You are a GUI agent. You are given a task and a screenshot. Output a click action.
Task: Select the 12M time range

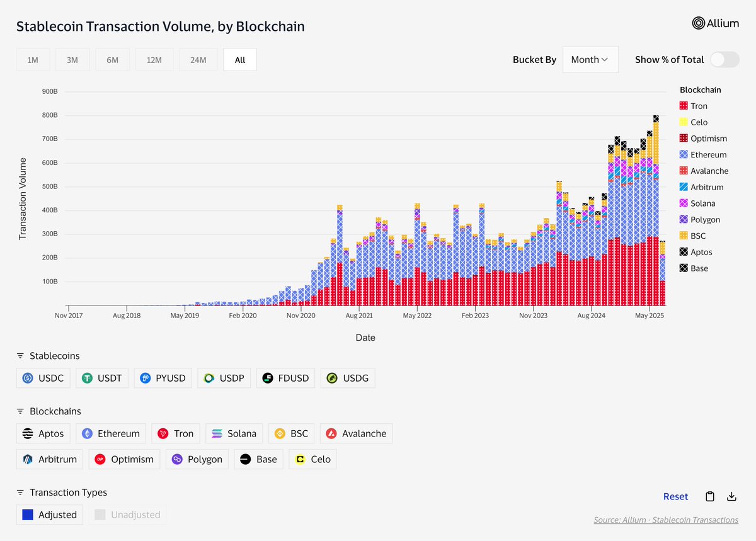tap(154, 60)
